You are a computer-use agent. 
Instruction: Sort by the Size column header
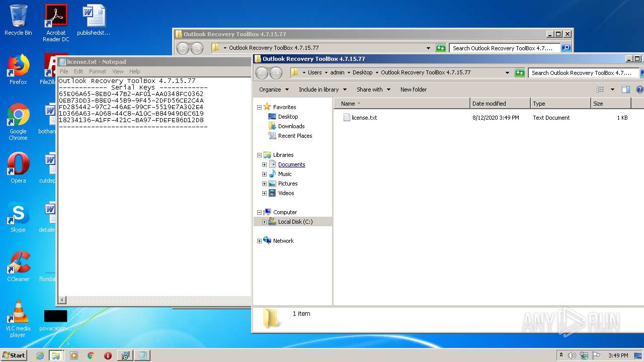tap(611, 104)
